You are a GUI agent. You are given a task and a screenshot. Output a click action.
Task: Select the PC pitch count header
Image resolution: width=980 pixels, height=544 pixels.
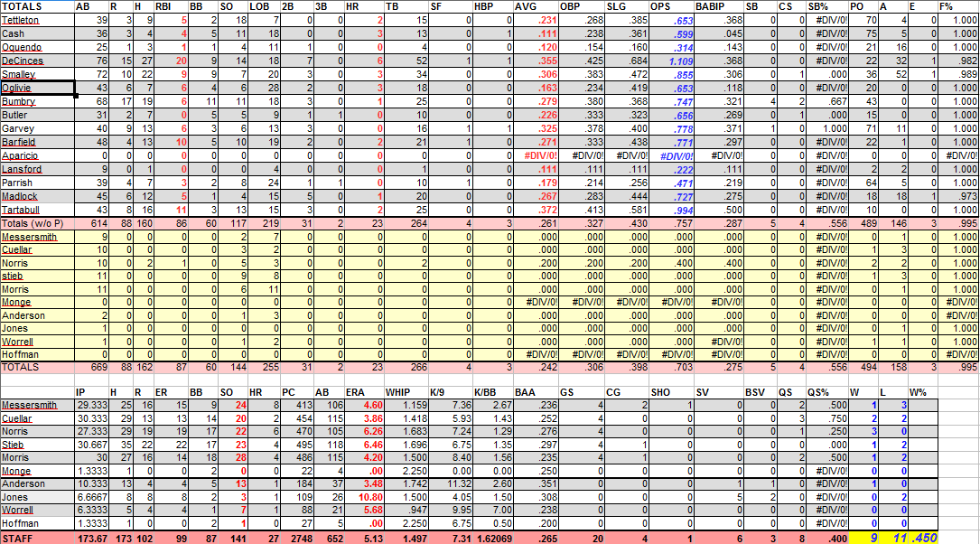[296, 393]
